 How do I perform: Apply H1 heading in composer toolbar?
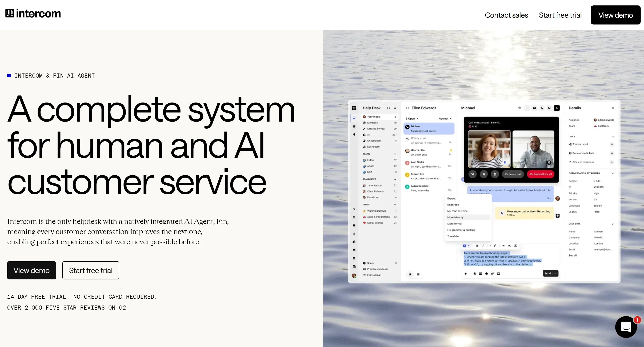click(504, 246)
